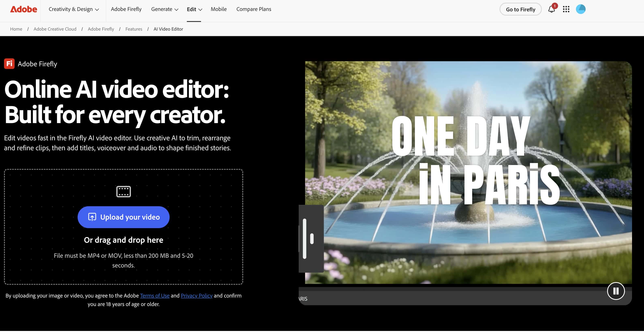Open the app switcher grid icon

(566, 9)
